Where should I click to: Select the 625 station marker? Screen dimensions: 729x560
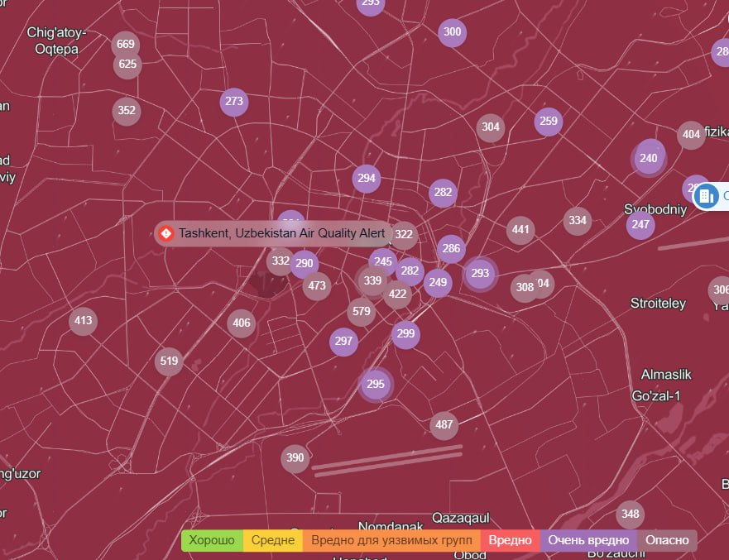pos(127,65)
